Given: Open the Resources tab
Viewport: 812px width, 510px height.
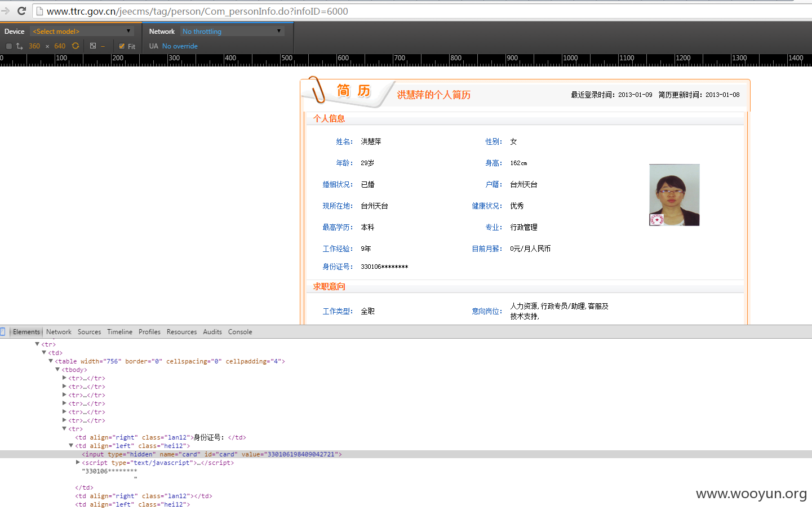Looking at the screenshot, I should (181, 332).
